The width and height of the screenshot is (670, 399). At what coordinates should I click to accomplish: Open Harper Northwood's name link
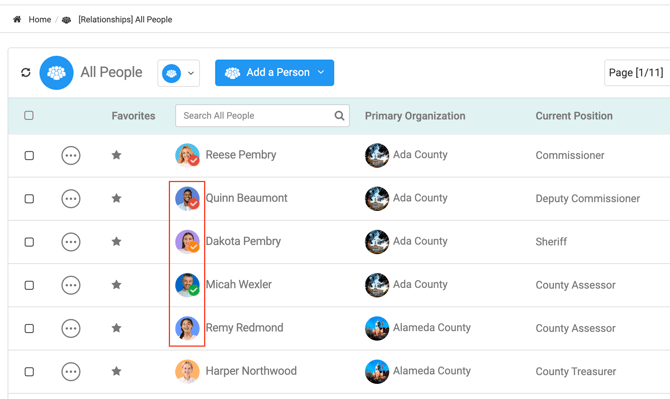[x=251, y=371]
